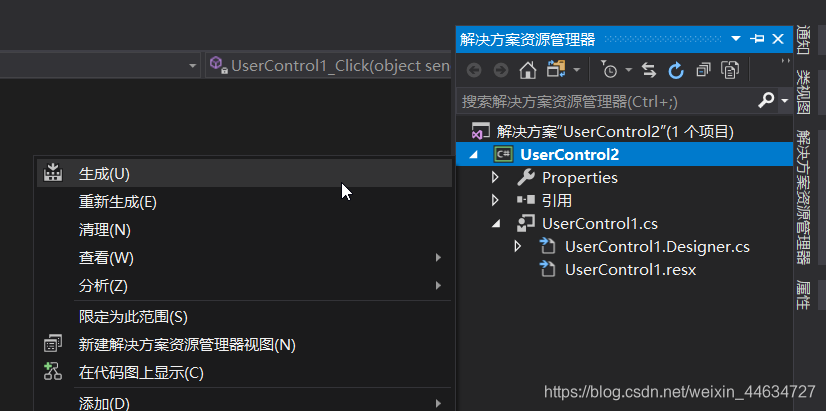Sync with active document arrows icon

click(x=649, y=70)
